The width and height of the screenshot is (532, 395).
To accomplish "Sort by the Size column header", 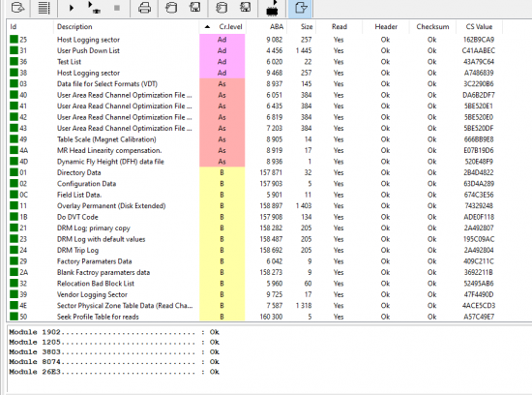I will tap(307, 26).
